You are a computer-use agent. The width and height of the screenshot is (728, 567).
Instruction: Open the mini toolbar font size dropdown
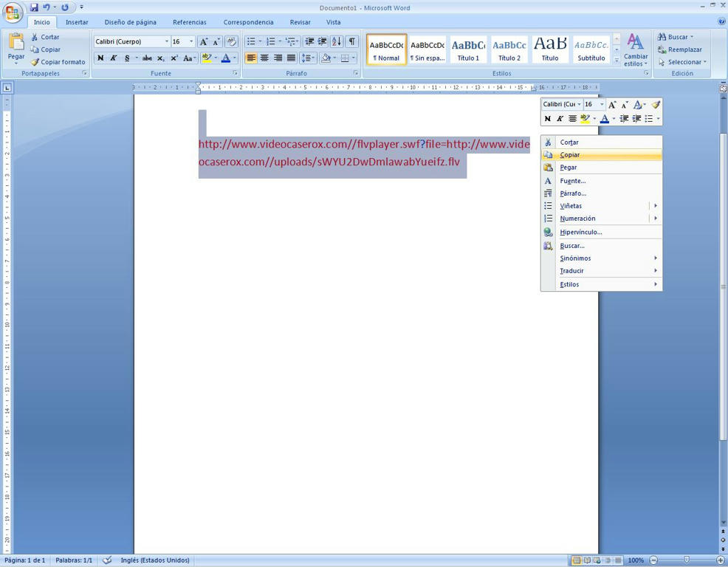(x=602, y=105)
